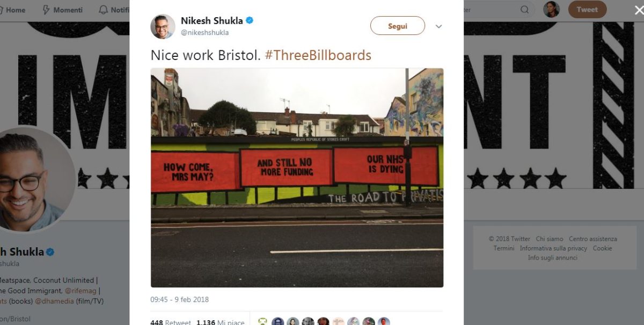Click the first liker avatar icon

click(x=262, y=322)
